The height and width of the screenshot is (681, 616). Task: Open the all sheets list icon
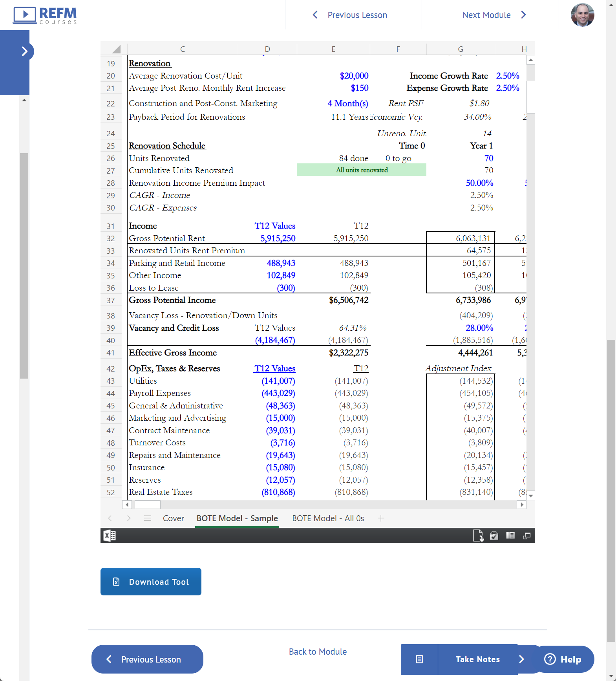tap(148, 518)
